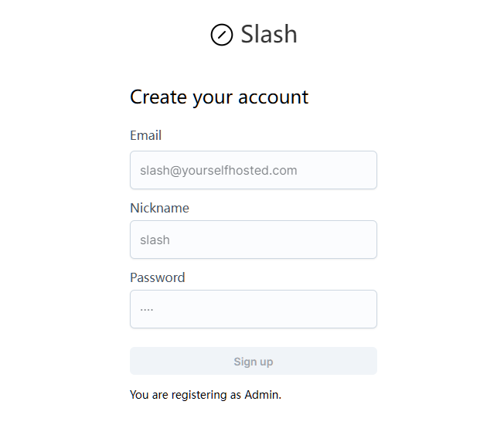Submit the account creation form
The width and height of the screenshot is (504, 442).
(254, 361)
